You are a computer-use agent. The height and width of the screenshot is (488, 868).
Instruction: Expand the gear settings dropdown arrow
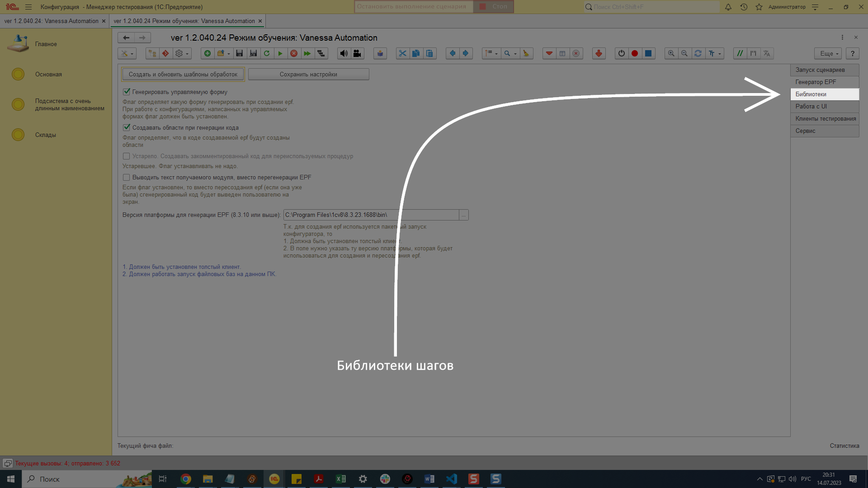coord(187,53)
